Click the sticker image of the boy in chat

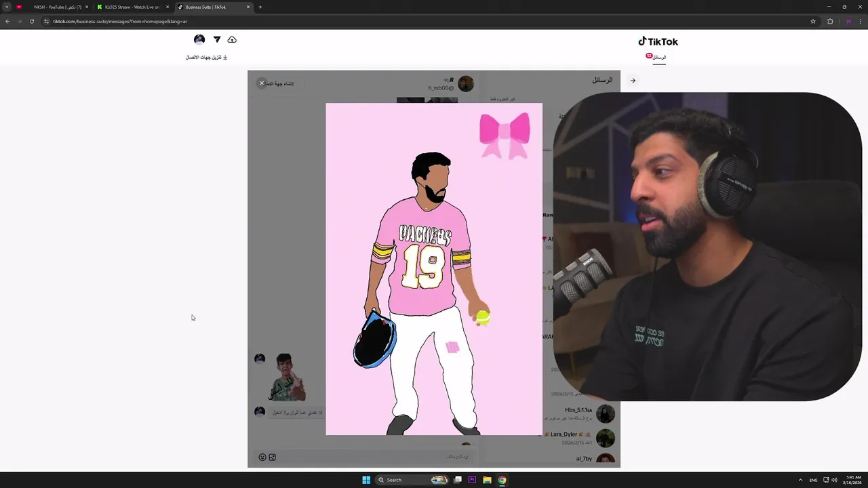(286, 377)
